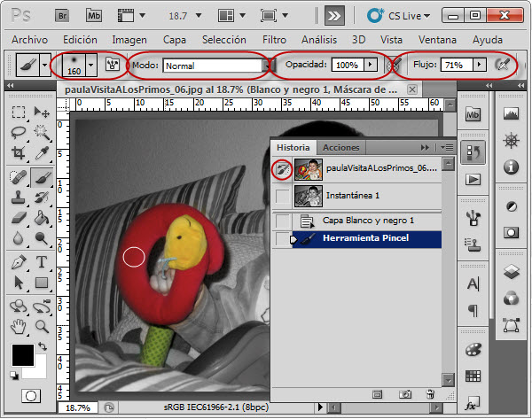Click the 18.7% zoom field in status bar
This screenshot has width=532, height=419.
78,407
